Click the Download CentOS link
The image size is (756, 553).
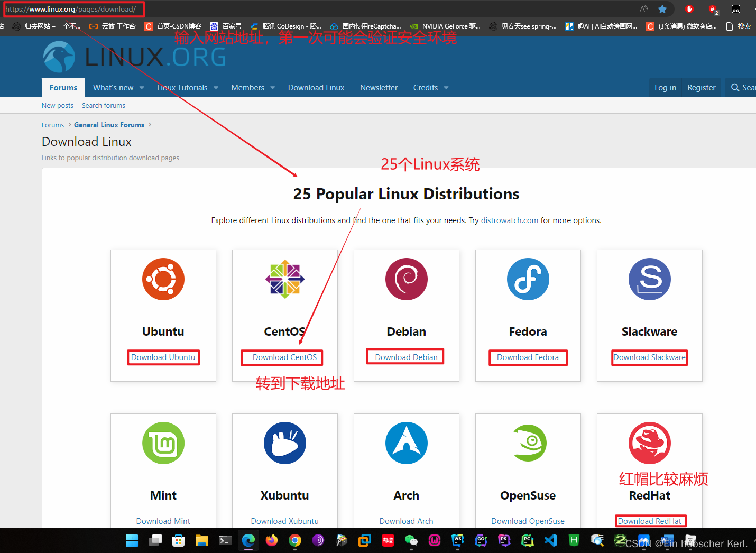point(285,357)
